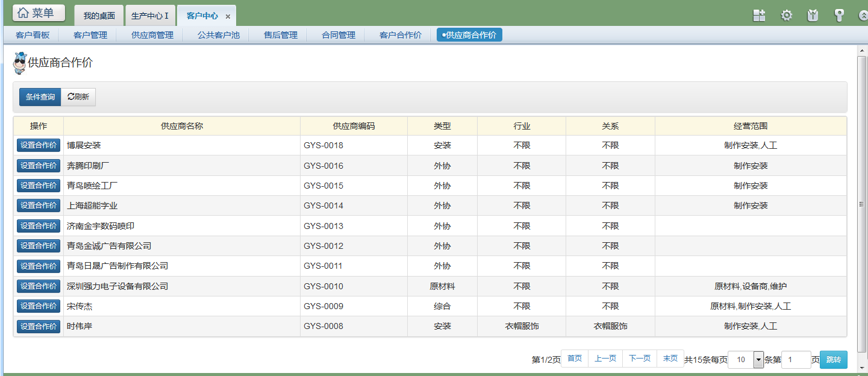Click the mascot icon beside 供应商合作价 title
868x376 pixels.
pyautogui.click(x=20, y=63)
